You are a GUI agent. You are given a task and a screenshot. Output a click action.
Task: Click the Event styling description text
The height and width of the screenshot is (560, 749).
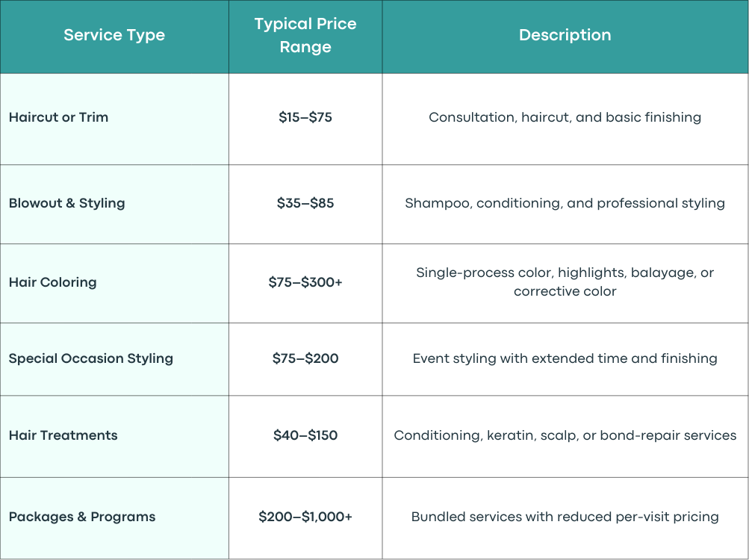[x=565, y=358]
